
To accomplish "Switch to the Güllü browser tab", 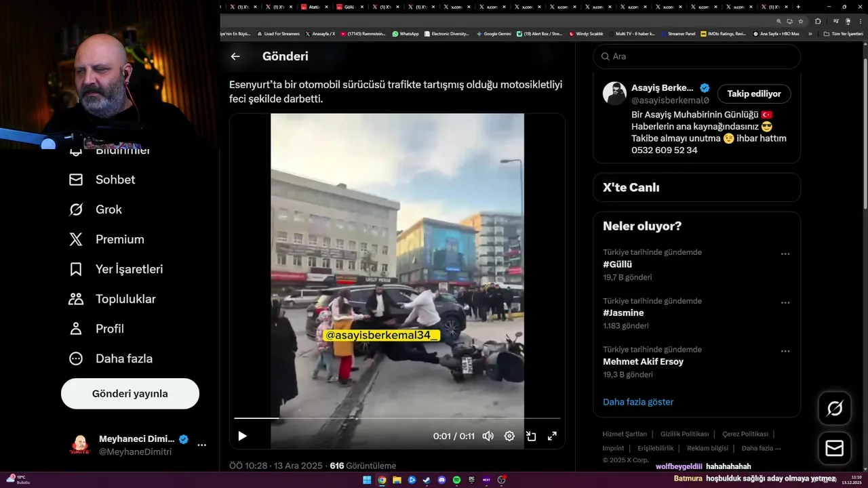I will pyautogui.click(x=351, y=7).
